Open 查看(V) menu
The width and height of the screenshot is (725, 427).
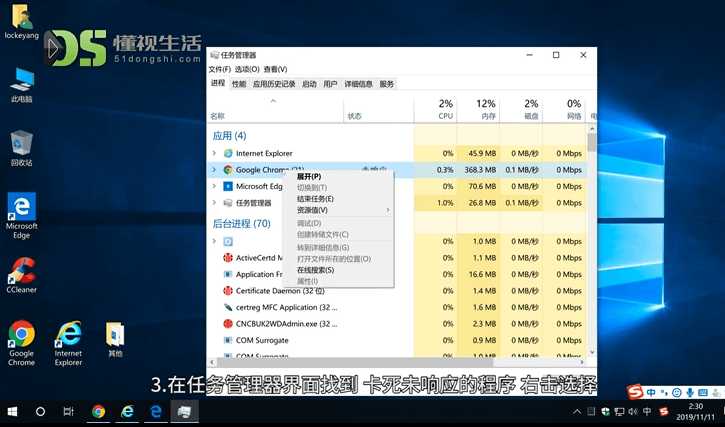(x=276, y=69)
